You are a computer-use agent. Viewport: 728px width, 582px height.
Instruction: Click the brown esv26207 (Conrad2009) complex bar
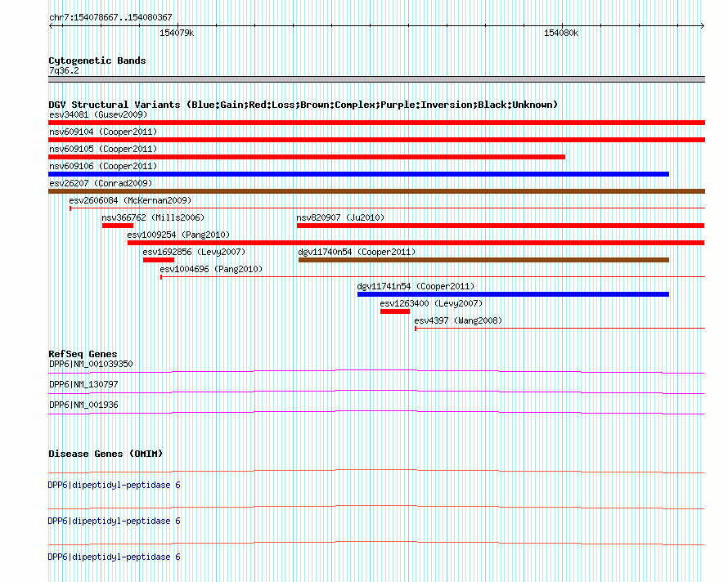(376, 191)
